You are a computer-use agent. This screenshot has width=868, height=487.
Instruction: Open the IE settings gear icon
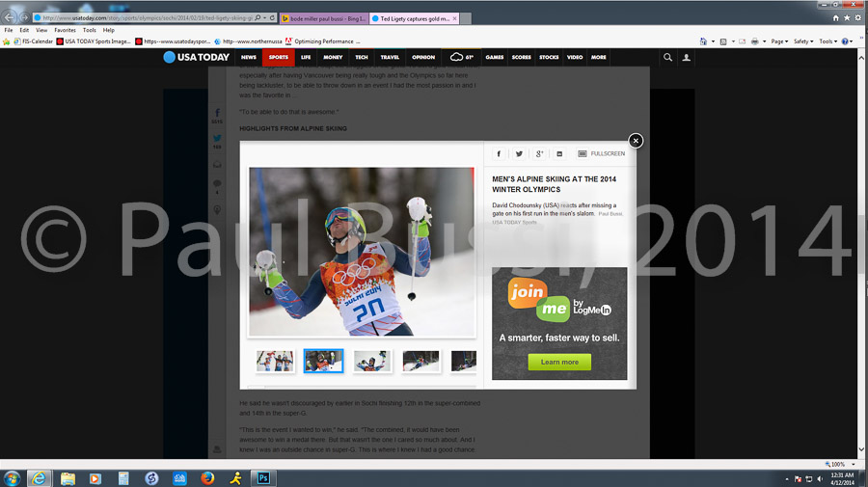click(858, 18)
